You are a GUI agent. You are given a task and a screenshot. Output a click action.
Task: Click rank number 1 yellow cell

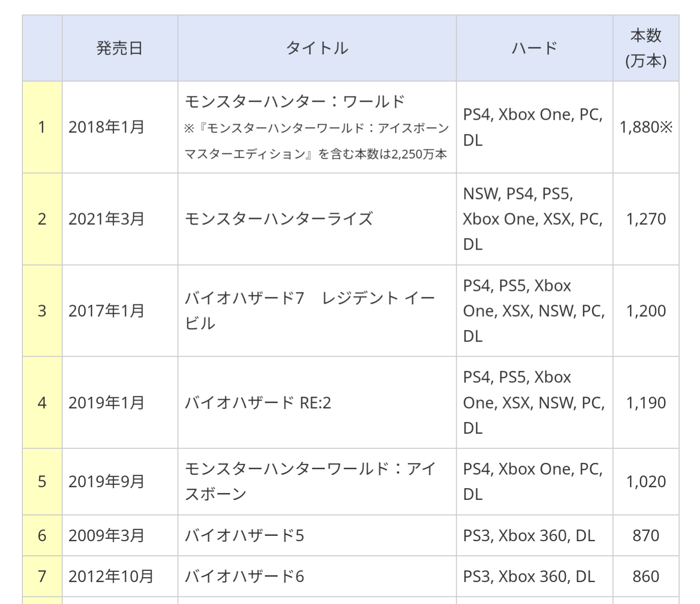[x=42, y=127]
